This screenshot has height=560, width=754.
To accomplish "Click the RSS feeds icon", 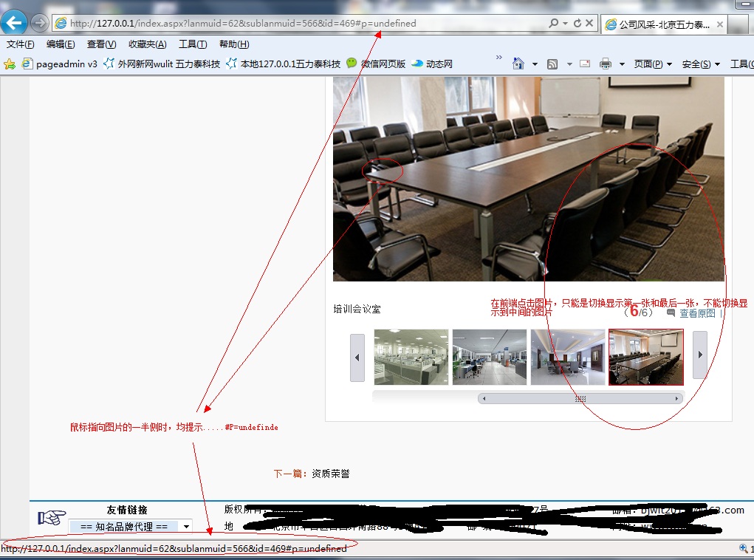I will click(x=552, y=64).
